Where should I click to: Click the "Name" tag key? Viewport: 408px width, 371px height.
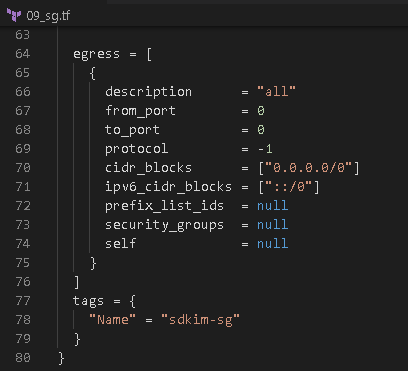113,320
